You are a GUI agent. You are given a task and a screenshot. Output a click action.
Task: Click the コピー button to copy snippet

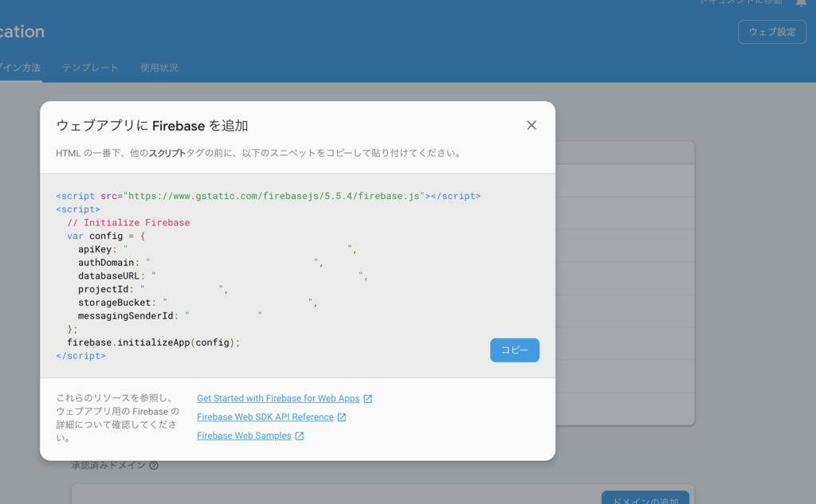515,350
